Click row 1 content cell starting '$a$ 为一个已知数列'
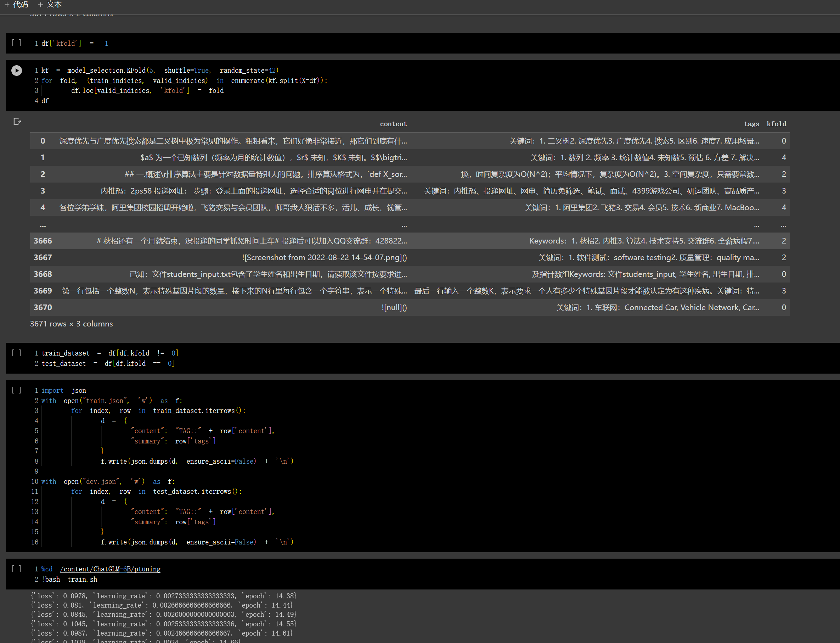 point(274,158)
